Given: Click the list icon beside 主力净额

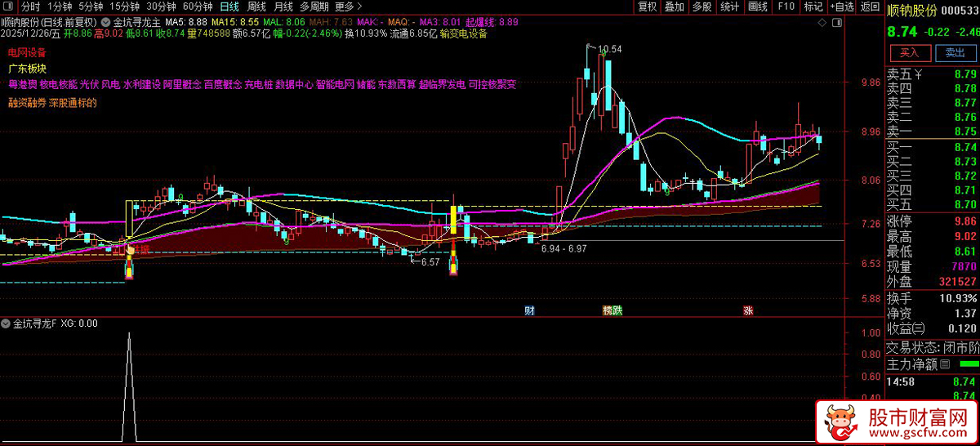Looking at the screenshot, I should (x=946, y=363).
